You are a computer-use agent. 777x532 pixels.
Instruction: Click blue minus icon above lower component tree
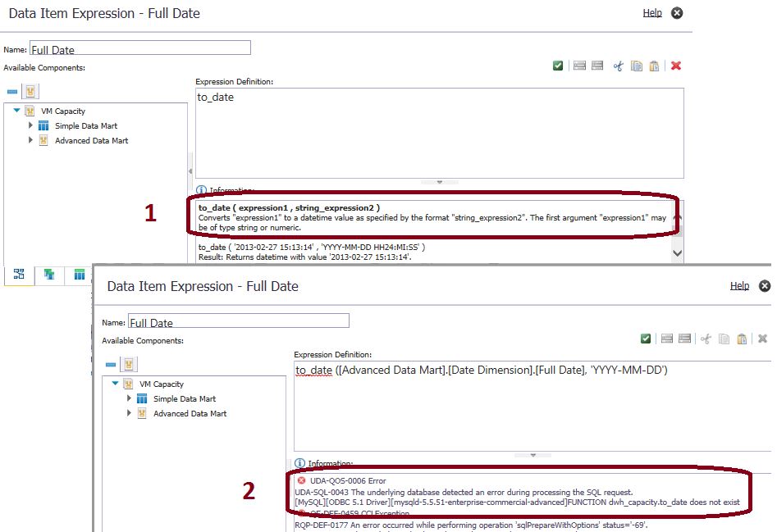pyautogui.click(x=111, y=365)
